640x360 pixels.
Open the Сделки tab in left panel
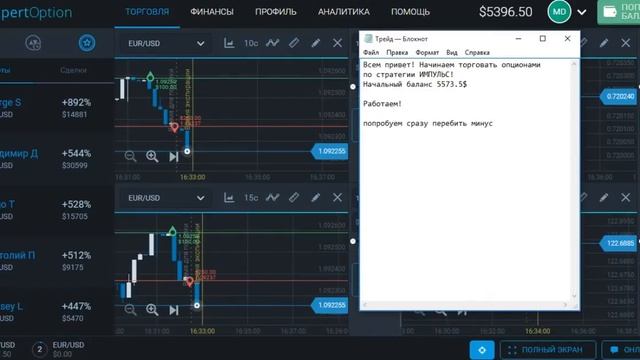coord(73,70)
